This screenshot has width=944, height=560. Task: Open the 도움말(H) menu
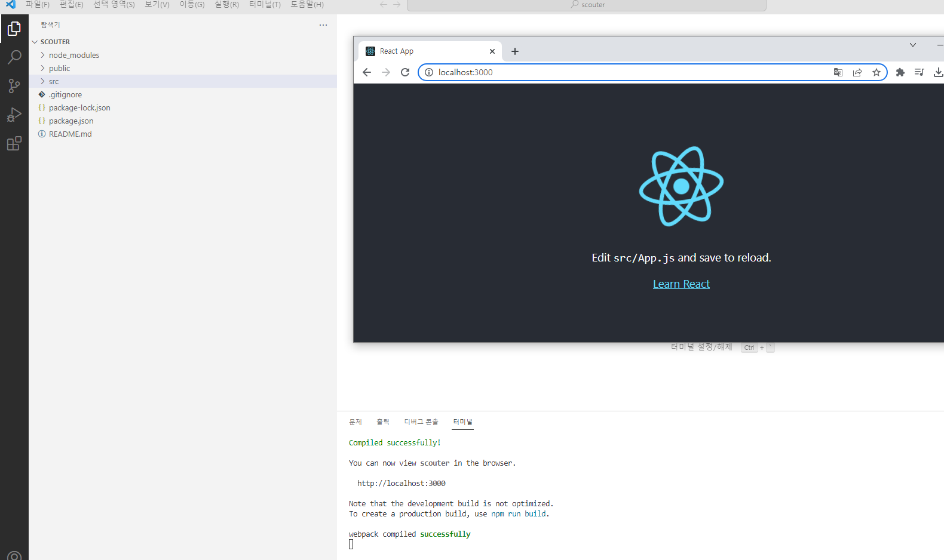coord(307,4)
